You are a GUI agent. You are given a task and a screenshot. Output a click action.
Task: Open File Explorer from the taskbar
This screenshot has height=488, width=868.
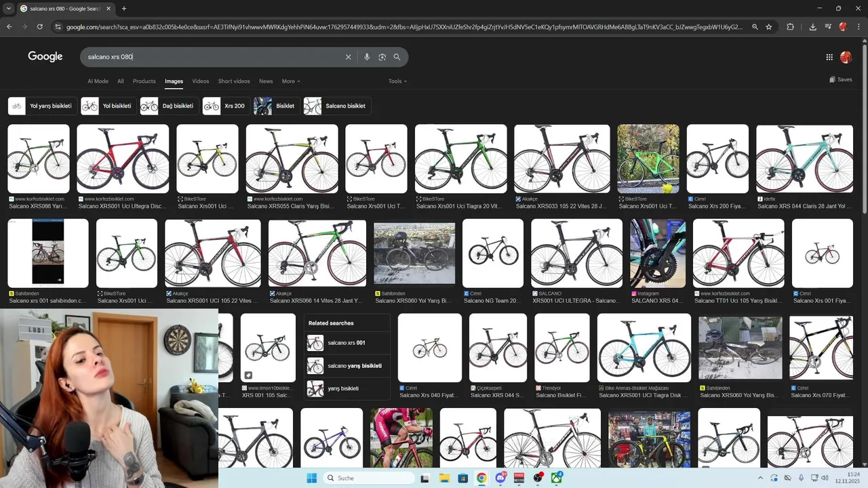point(444,478)
